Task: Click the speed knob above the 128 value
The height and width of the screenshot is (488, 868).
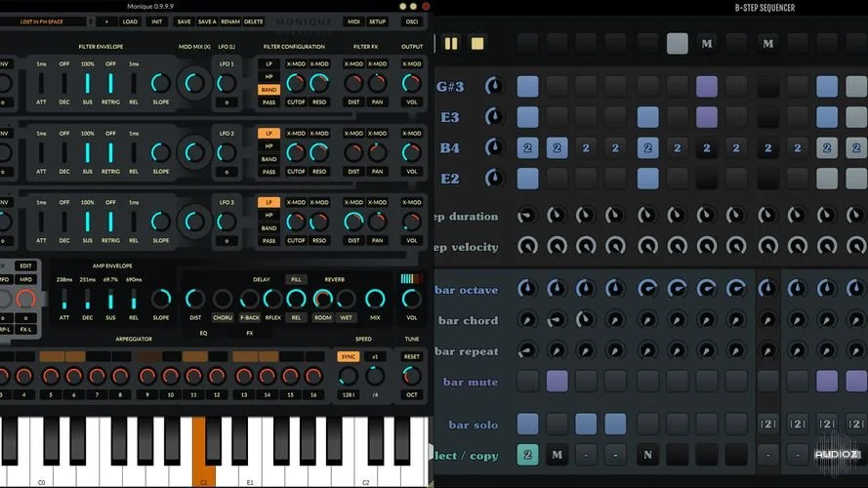Action: [x=349, y=376]
